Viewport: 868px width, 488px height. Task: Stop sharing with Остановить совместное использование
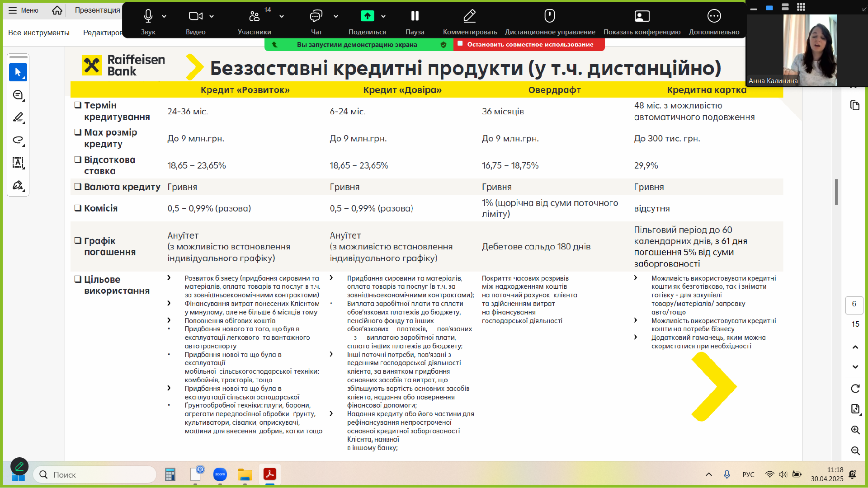point(529,44)
